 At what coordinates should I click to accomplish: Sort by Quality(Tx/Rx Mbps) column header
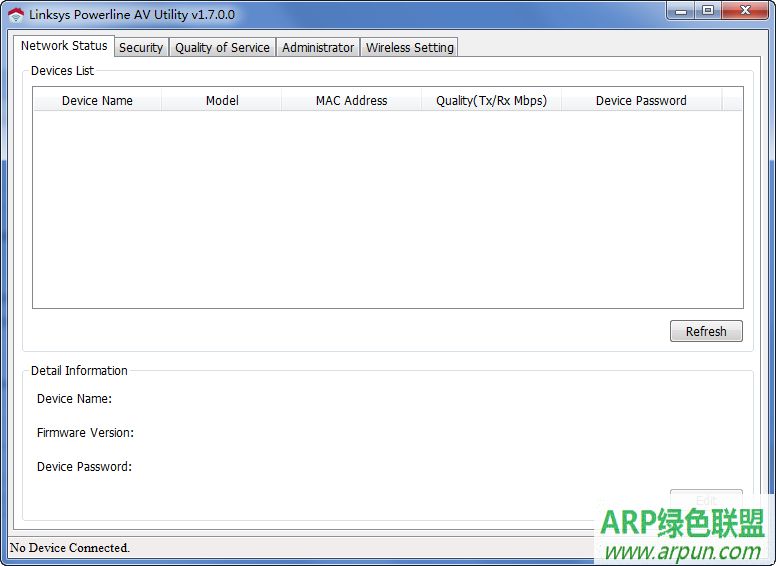click(x=491, y=100)
